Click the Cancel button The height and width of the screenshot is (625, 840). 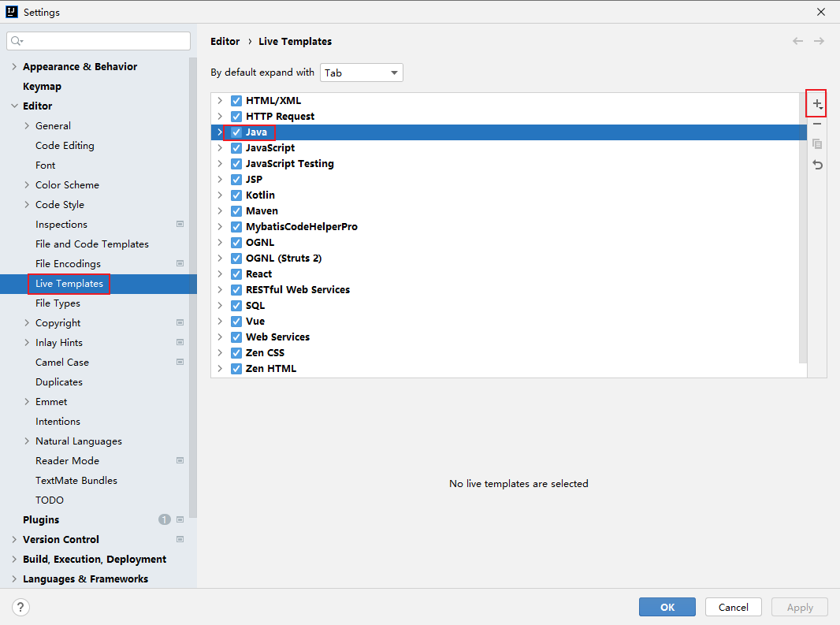point(733,608)
